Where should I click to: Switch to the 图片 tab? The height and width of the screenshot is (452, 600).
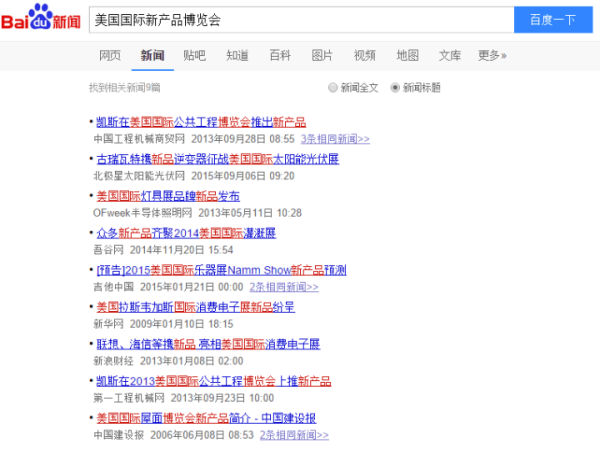(322, 55)
